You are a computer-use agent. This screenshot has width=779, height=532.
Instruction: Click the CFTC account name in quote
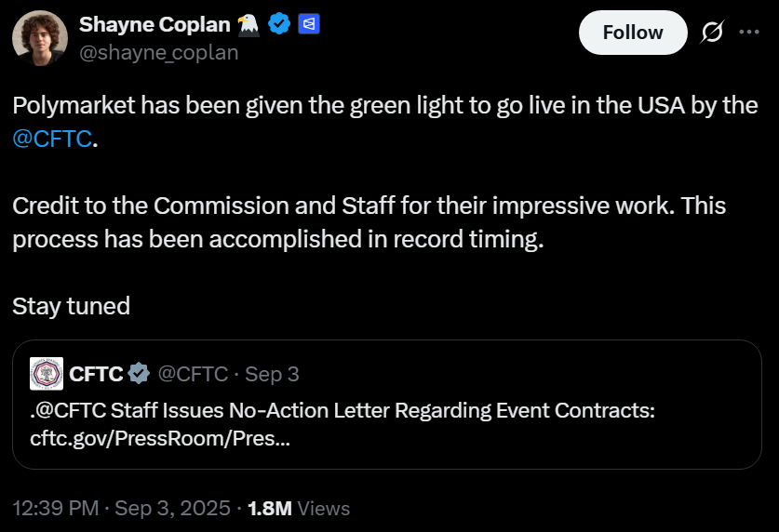click(x=96, y=374)
